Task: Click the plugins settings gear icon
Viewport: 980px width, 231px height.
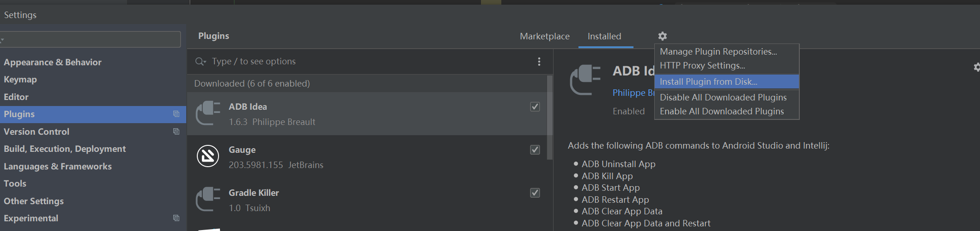Action: [662, 36]
